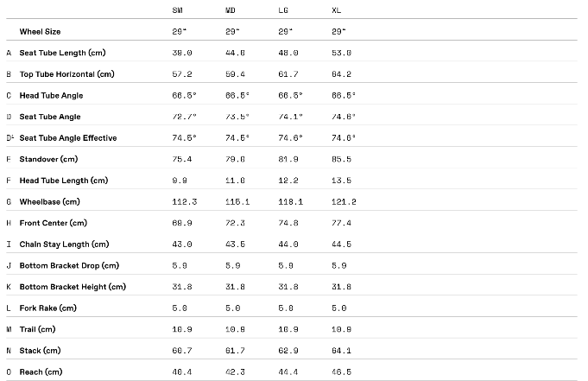Select the Wheelbase (cm) row label
Viewport: 588px width, 381px height.
click(x=50, y=202)
